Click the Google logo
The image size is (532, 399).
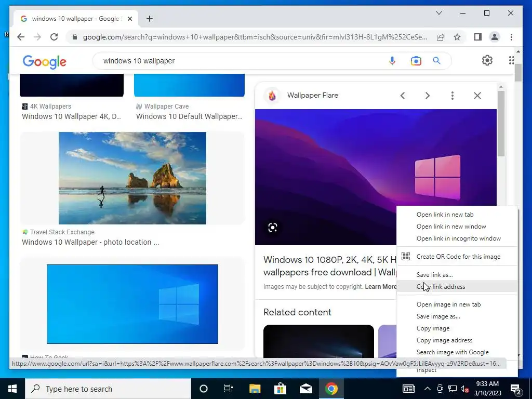tap(45, 61)
